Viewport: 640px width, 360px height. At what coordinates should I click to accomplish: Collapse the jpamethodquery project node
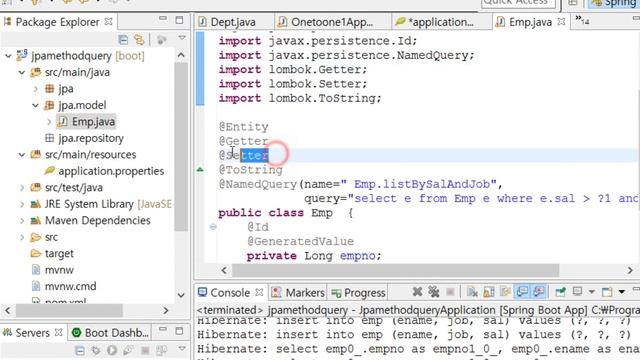pyautogui.click(x=8, y=56)
